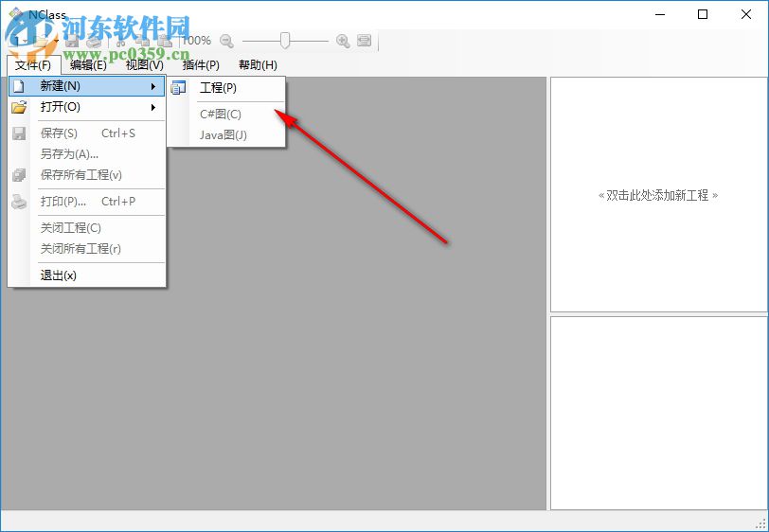
Task: Click the auto zoom fit icon
Action: [364, 40]
